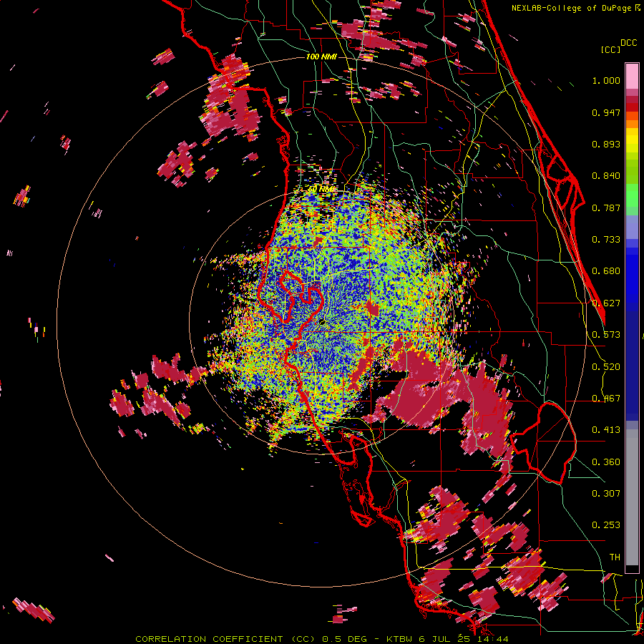Viewport: 644px width, 644px height.
Task: Select the 0.253 legend value
Action: coord(606,525)
